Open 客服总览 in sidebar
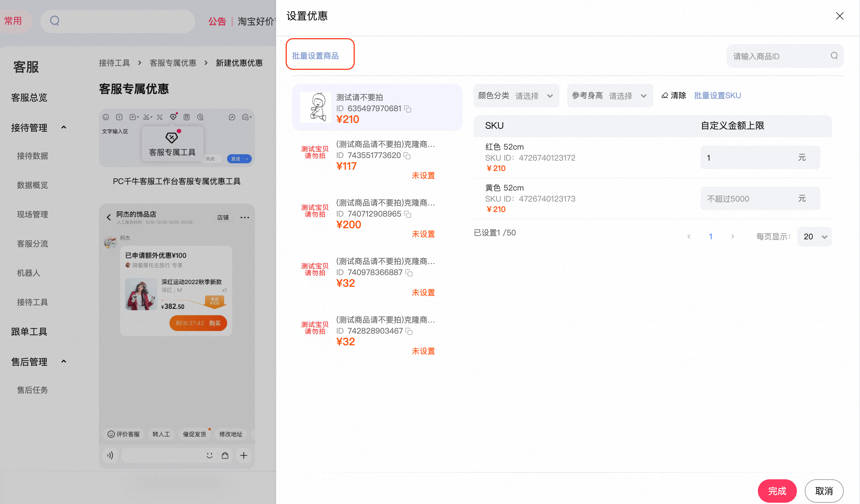Screen dimensions: 860x504 coord(29,98)
